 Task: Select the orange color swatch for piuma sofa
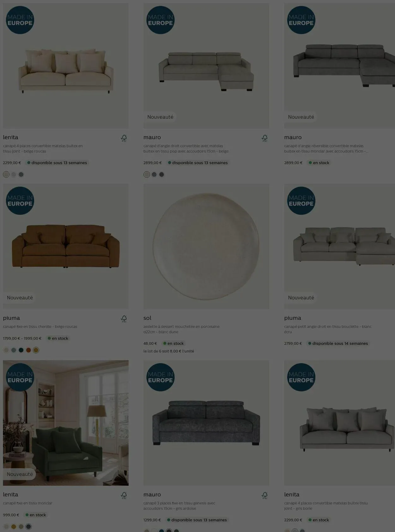28,350
